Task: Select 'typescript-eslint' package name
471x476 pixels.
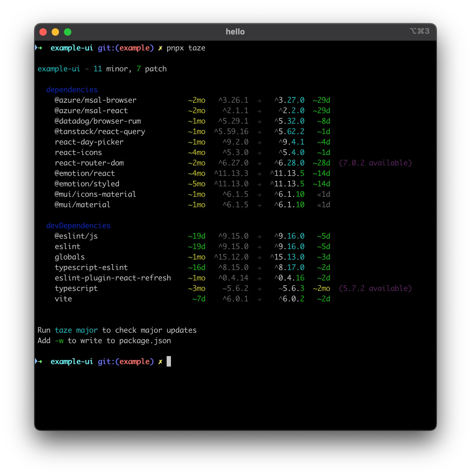Action: 91,268
